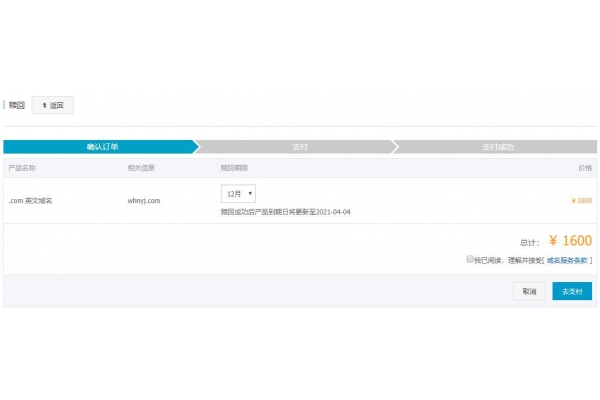Click the domain text whnyj.com
The width and height of the screenshot is (600, 400).
[x=144, y=201]
